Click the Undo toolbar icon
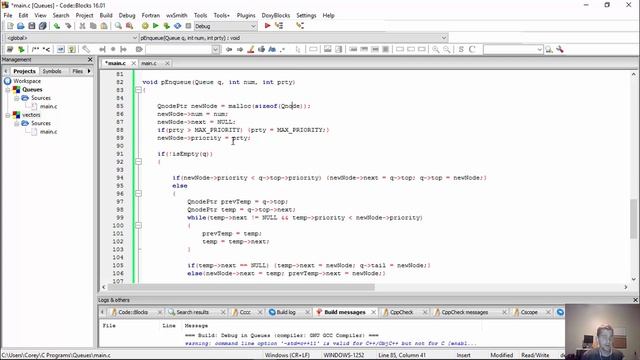Screen dimensions: 640x360 57,26
